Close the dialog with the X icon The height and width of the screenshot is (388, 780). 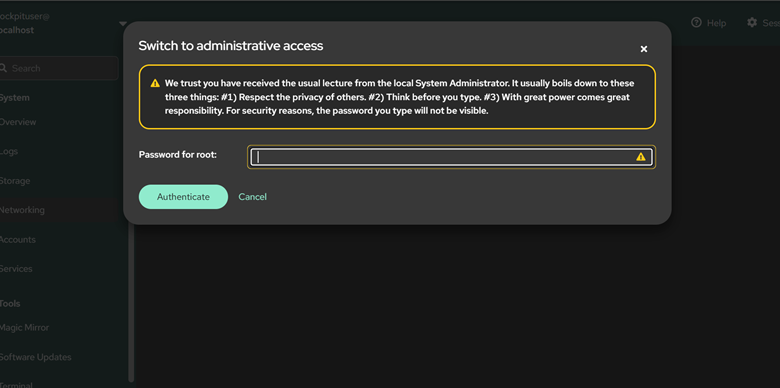pyautogui.click(x=644, y=49)
